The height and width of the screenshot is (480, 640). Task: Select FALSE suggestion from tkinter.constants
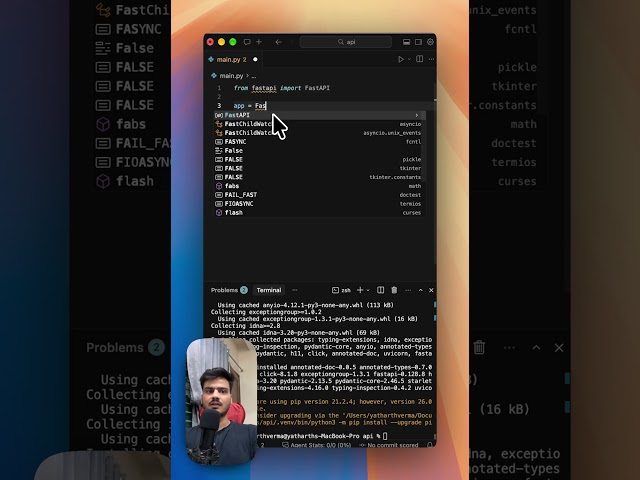pos(320,177)
